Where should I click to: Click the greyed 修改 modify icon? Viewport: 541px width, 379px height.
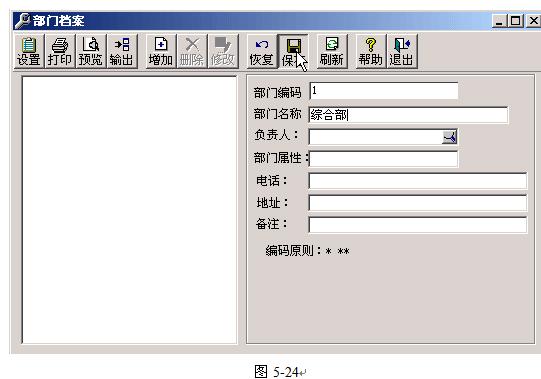pos(223,51)
